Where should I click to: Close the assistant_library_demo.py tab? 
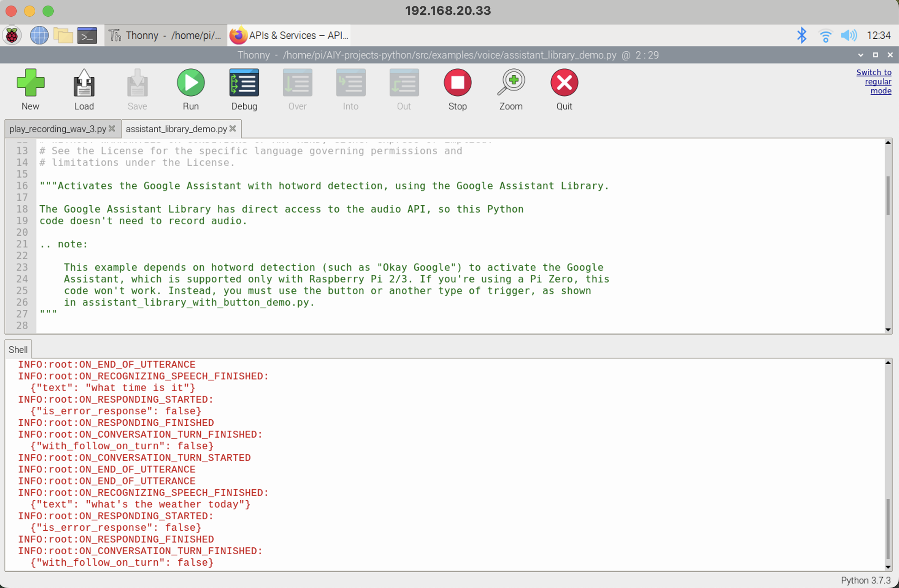click(233, 129)
